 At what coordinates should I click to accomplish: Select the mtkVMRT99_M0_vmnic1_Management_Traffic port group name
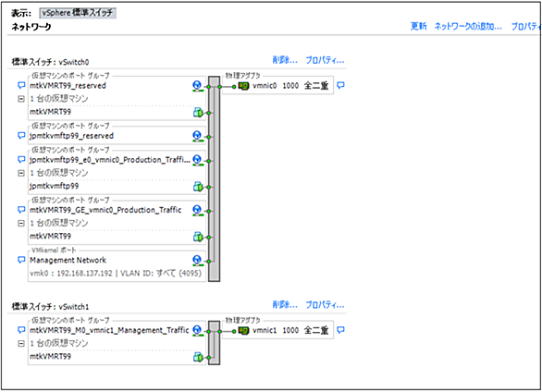pyautogui.click(x=109, y=331)
